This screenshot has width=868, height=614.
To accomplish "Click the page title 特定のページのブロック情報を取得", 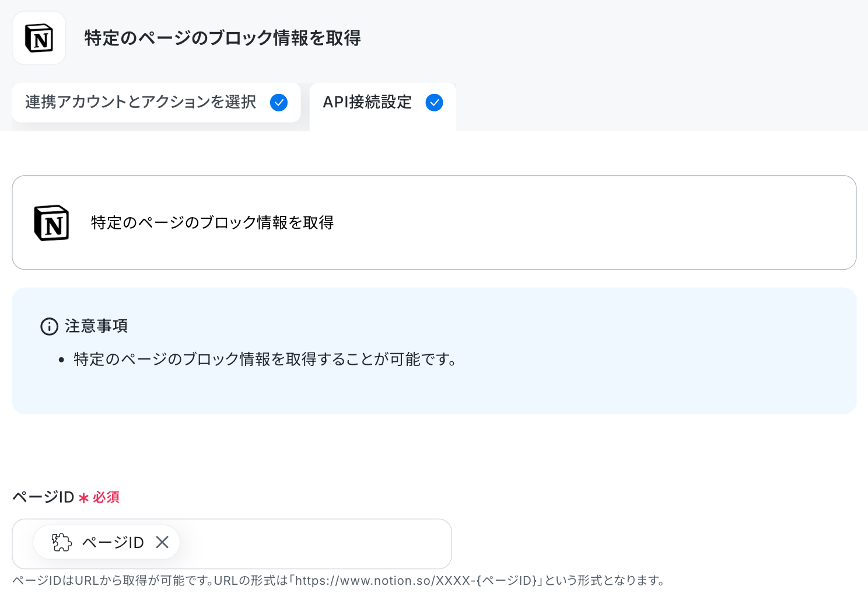I will 222,38.
